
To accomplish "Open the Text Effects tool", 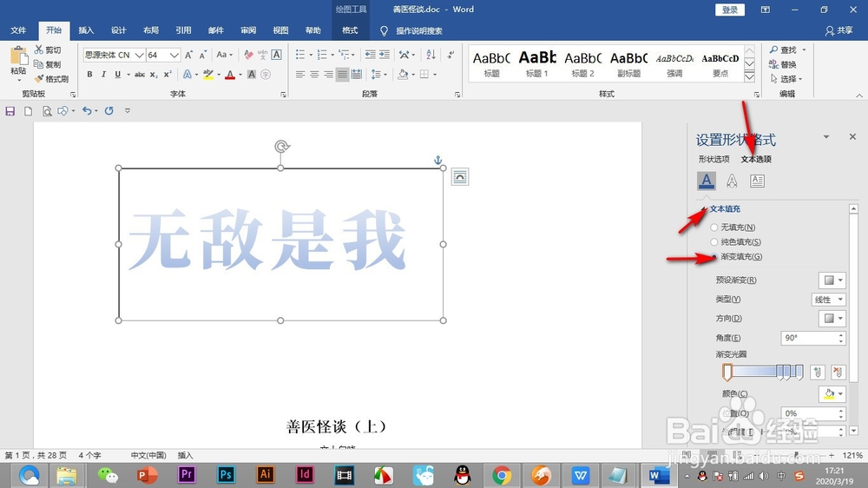I will tap(187, 74).
